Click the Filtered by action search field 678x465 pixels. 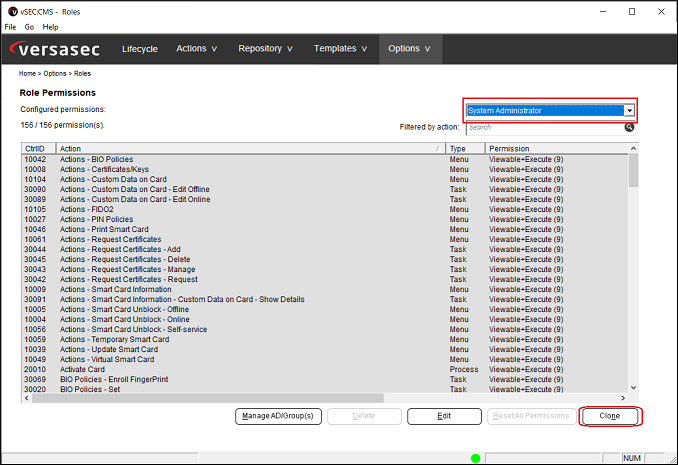coord(545,127)
